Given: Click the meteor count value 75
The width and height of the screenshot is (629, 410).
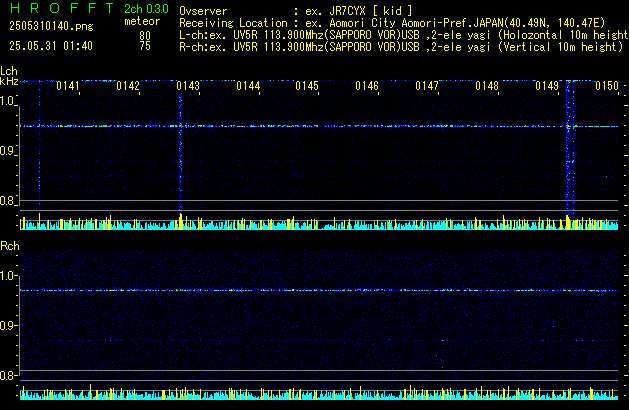Looking at the screenshot, I should coord(145,46).
